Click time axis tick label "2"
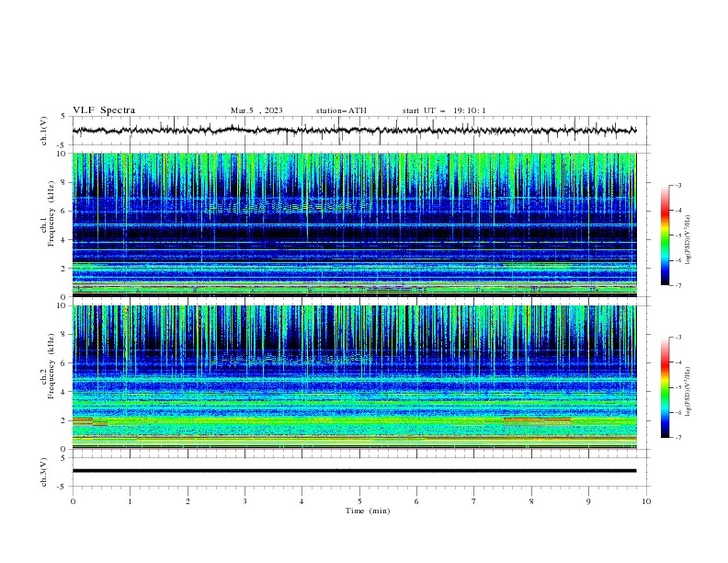728x563 pixels. pyautogui.click(x=188, y=501)
